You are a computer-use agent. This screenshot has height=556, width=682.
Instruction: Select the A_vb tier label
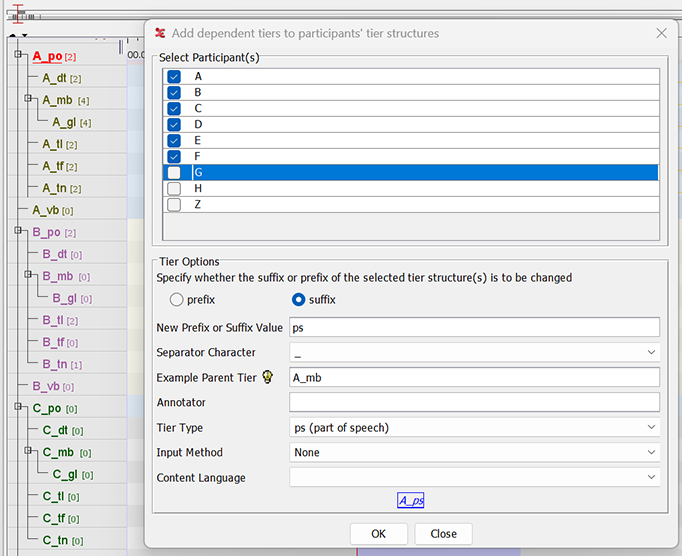[x=46, y=210]
